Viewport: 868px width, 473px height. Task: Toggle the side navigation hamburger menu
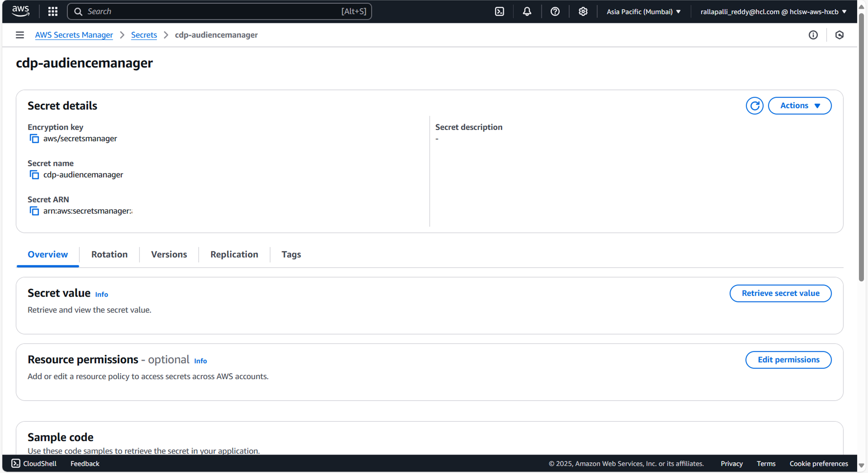pyautogui.click(x=20, y=35)
